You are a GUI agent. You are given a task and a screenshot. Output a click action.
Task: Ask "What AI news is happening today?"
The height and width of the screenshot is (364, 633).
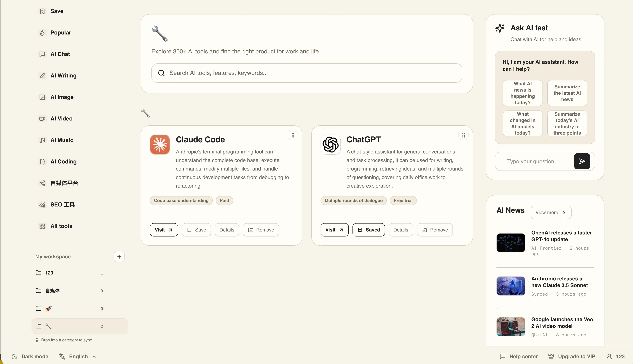[523, 93]
